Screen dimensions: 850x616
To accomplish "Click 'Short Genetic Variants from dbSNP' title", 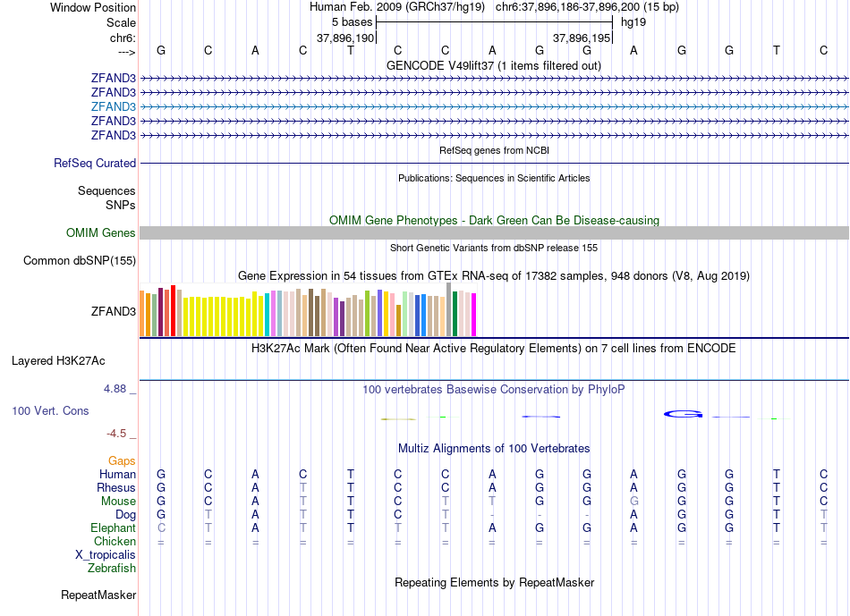I will (x=494, y=248).
